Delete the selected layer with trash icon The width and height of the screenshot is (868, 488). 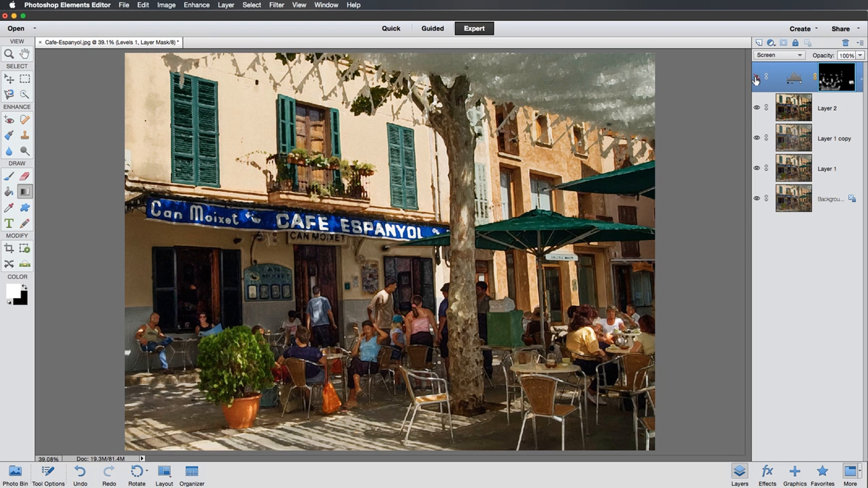click(x=846, y=43)
